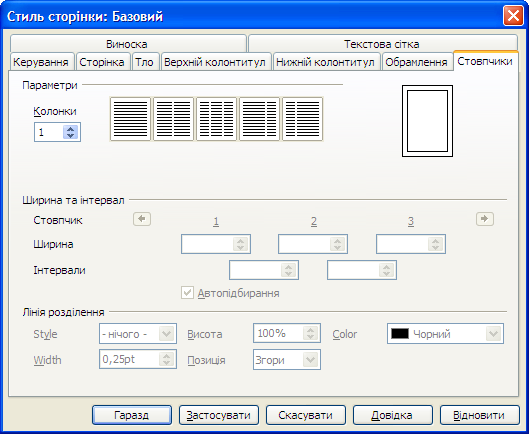
Task: Click the column 2 Ширина field
Action: (x=313, y=244)
